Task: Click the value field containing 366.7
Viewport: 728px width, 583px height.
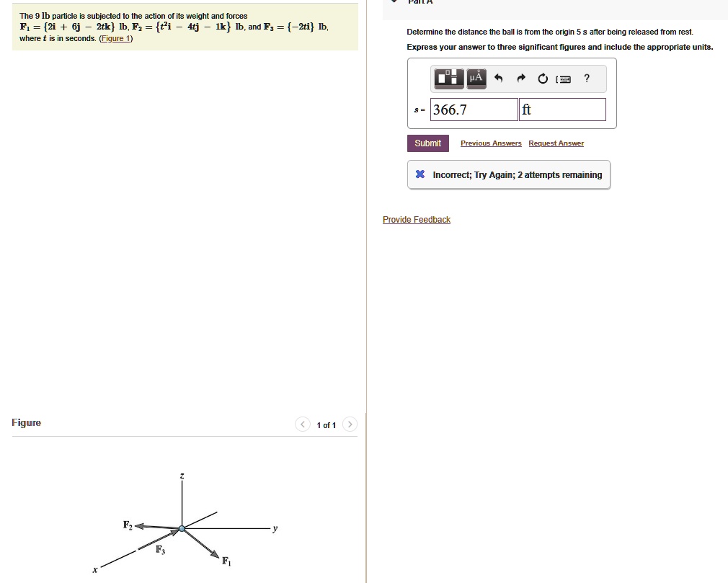Action: (474, 110)
